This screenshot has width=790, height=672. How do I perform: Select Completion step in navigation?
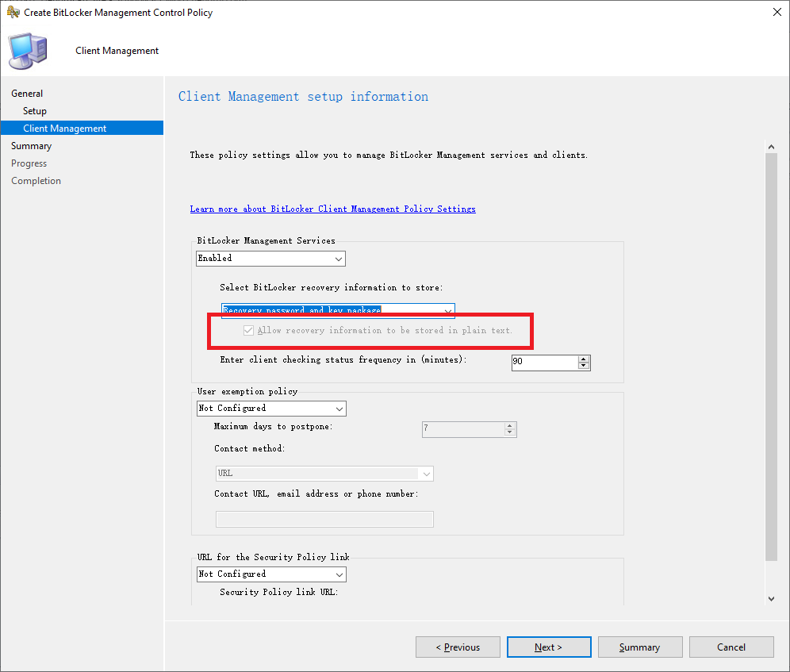click(x=36, y=180)
